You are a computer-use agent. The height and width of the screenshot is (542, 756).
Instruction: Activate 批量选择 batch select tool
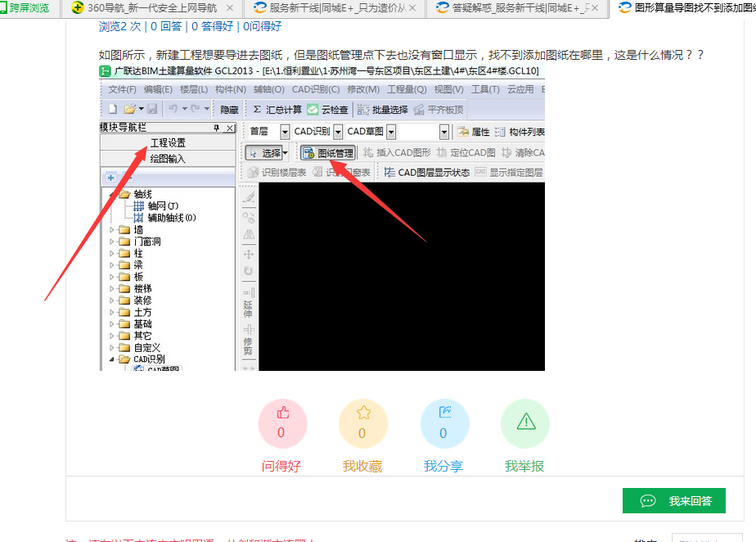[x=383, y=110]
